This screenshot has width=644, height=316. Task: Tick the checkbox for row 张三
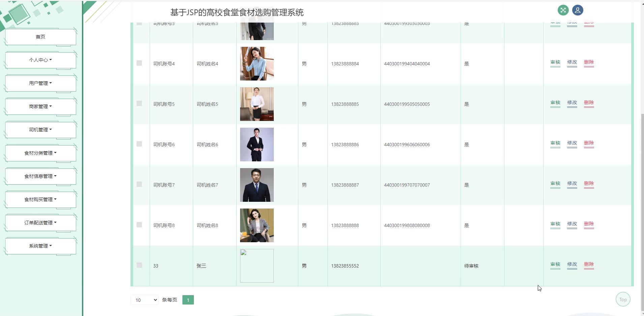[x=139, y=265]
